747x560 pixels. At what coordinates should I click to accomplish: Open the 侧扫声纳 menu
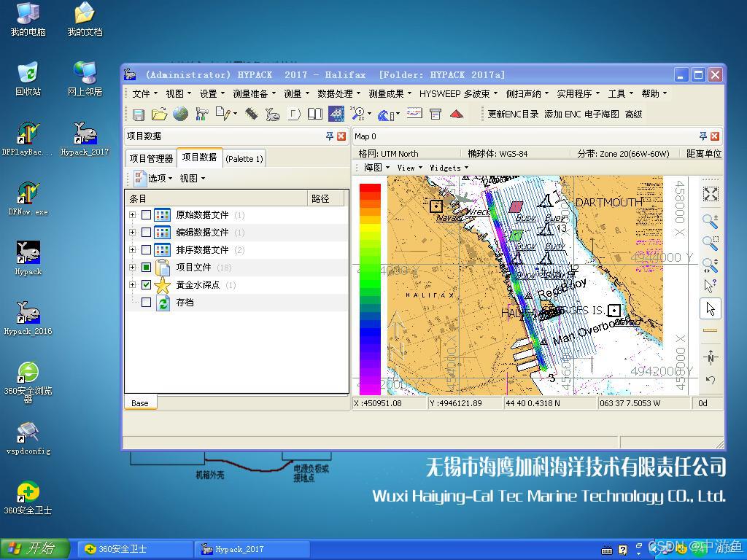(x=527, y=94)
